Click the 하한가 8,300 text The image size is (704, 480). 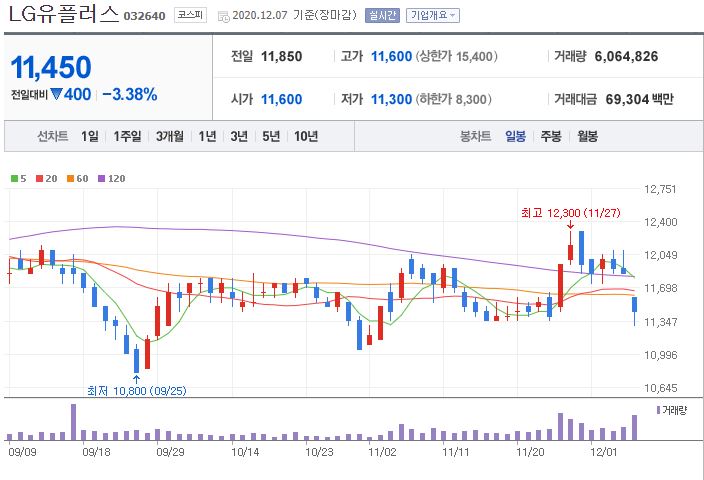(x=453, y=99)
